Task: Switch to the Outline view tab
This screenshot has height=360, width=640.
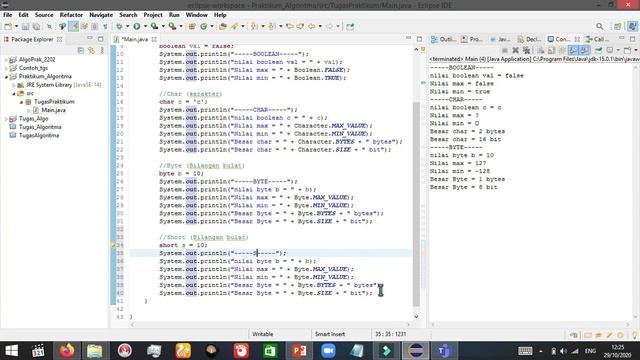Action: click(x=443, y=39)
